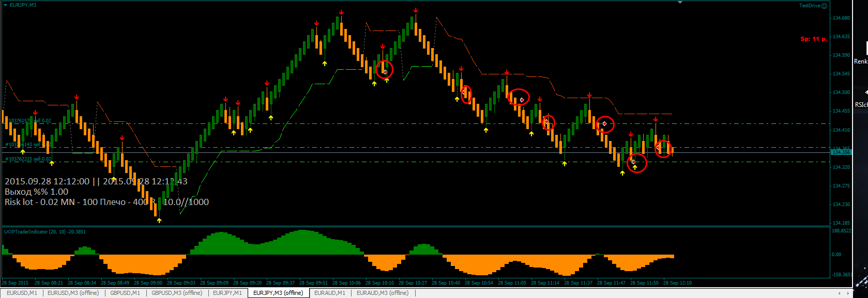Screen dimensions: 868x298
Task: Click the yellow arrow below the lowest candle
Action: (159, 221)
